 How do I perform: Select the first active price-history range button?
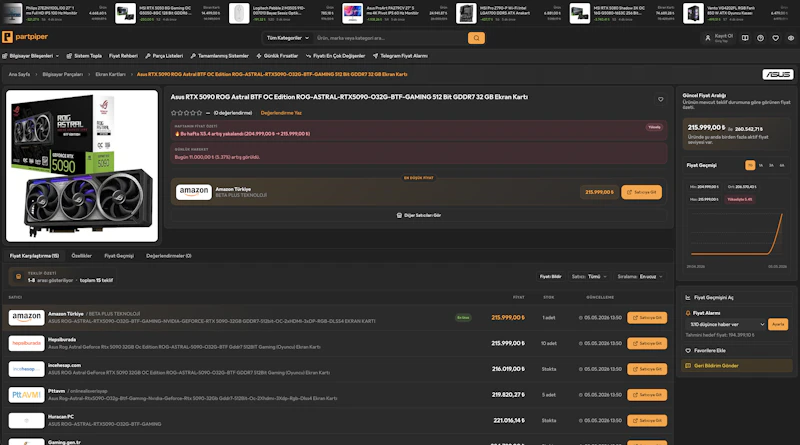click(x=750, y=165)
